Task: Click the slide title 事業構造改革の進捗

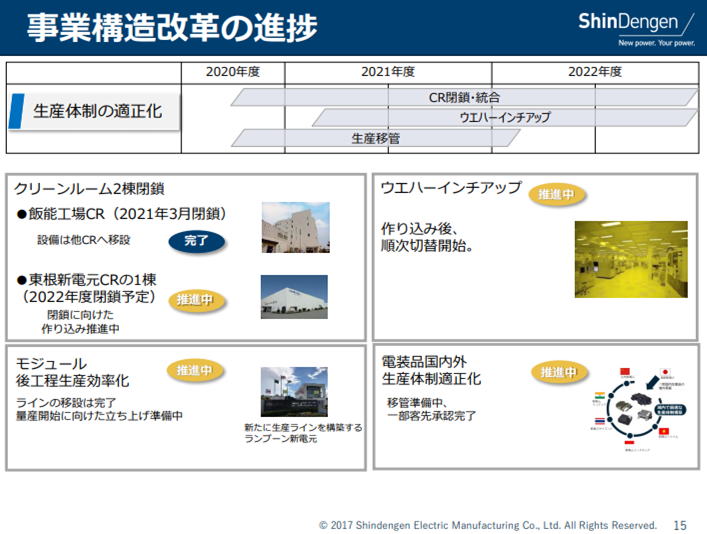Action: tap(172, 28)
